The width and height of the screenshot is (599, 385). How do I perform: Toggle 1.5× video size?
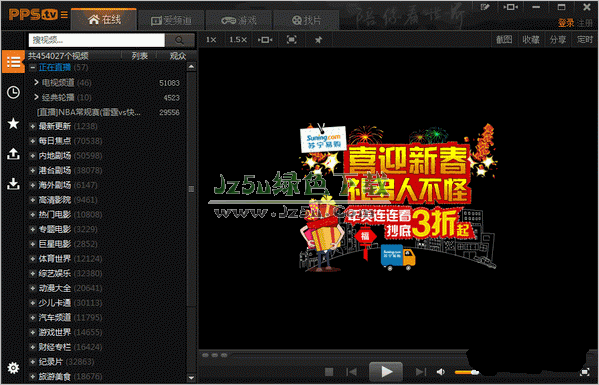point(238,40)
